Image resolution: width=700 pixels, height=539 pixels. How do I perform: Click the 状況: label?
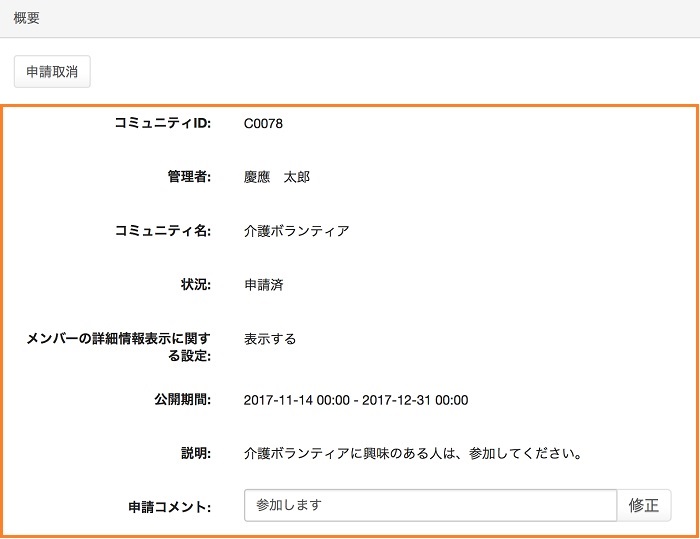pyautogui.click(x=195, y=285)
